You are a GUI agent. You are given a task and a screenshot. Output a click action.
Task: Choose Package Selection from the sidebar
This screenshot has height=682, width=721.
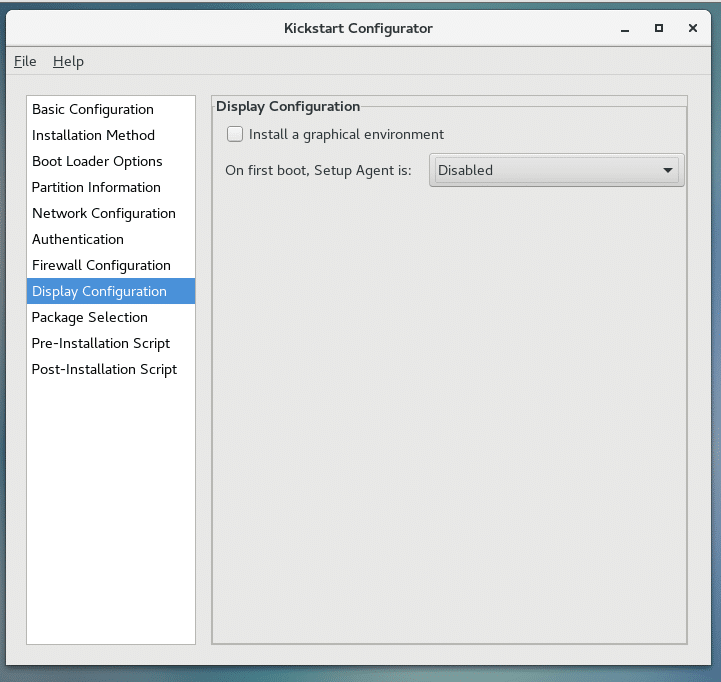coord(90,317)
